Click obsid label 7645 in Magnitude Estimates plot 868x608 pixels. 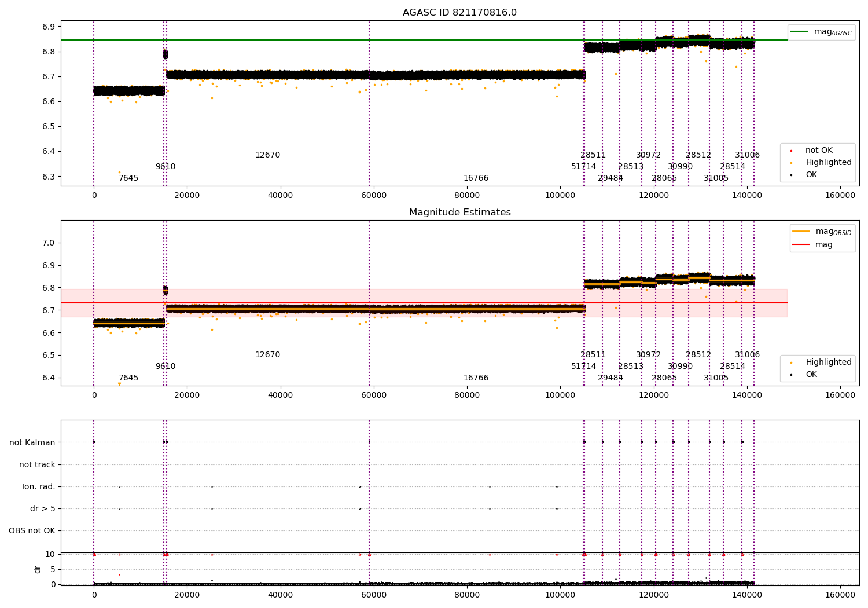(x=128, y=378)
